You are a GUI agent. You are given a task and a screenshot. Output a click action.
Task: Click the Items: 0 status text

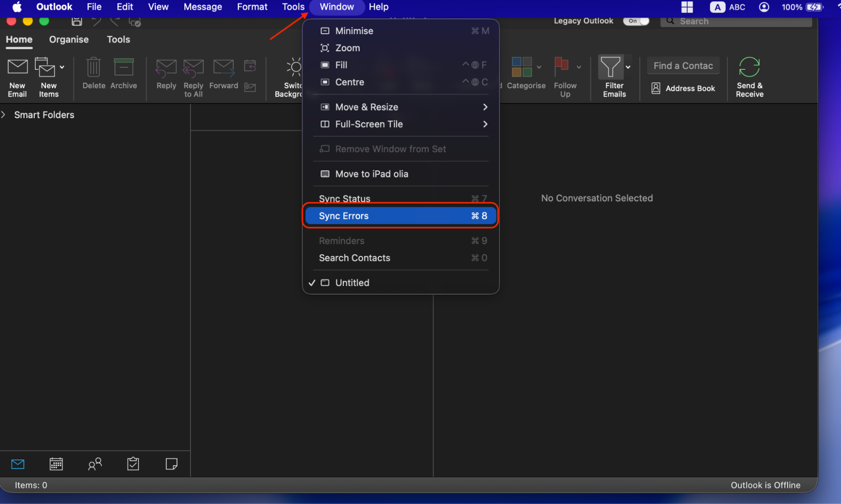pos(31,485)
